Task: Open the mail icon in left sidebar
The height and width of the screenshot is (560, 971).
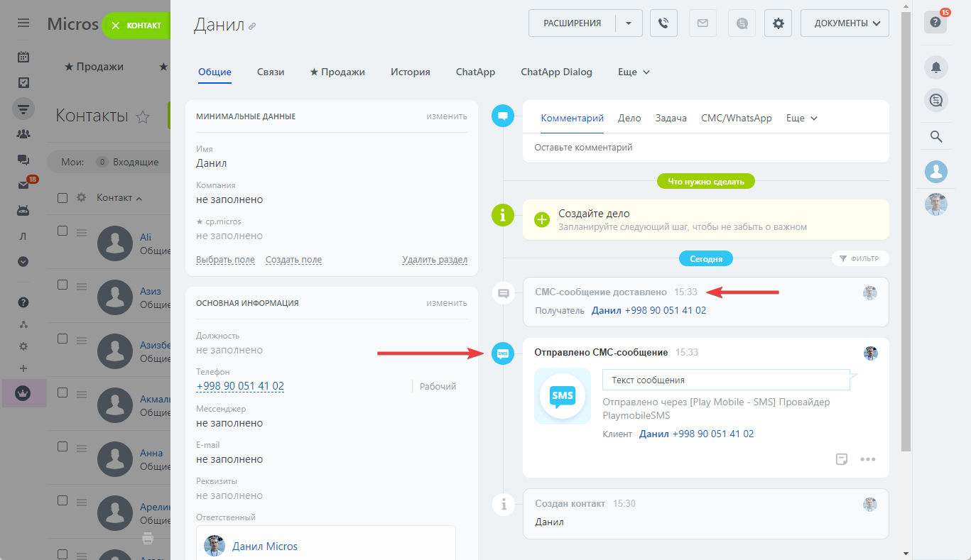Action: pos(23,185)
